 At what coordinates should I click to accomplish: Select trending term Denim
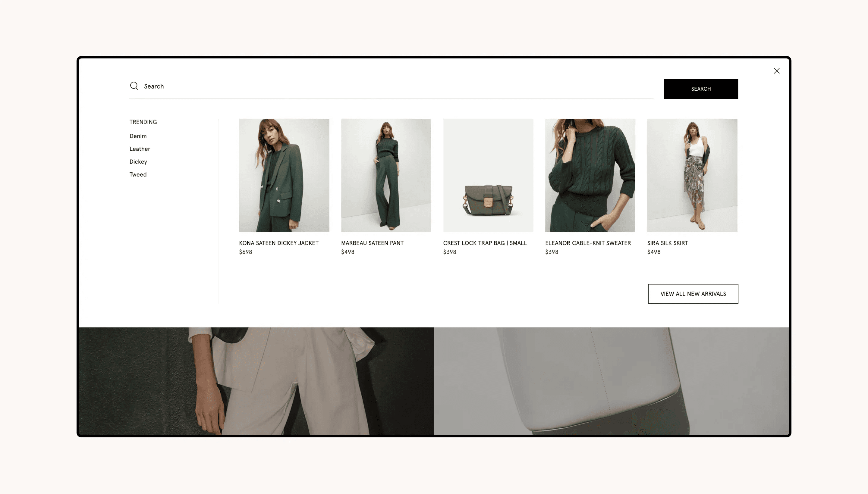pyautogui.click(x=138, y=136)
